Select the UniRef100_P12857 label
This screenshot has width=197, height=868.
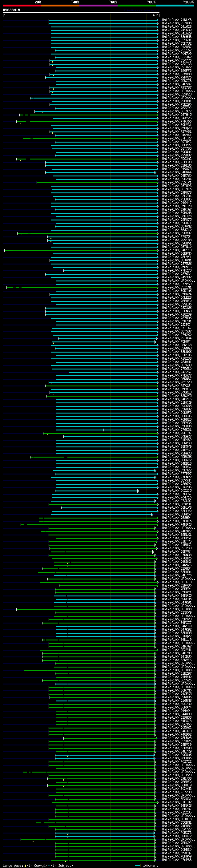[x=177, y=47]
